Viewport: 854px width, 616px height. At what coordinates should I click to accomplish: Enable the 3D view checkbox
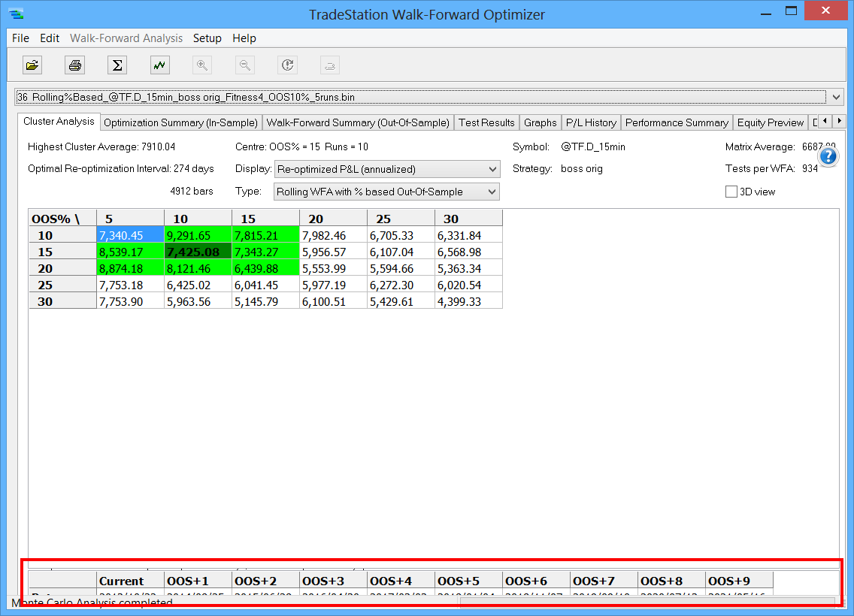pos(731,192)
